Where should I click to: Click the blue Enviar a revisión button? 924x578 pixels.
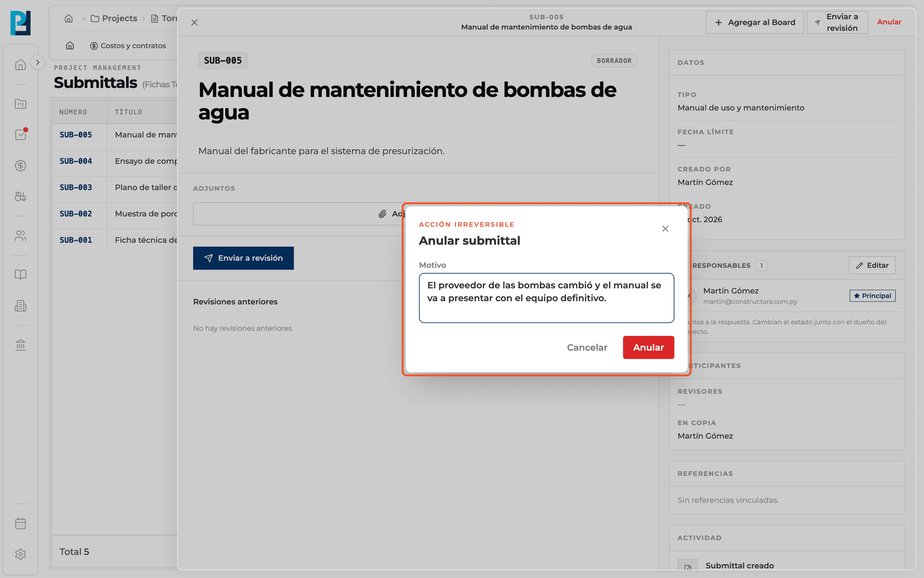tap(243, 258)
